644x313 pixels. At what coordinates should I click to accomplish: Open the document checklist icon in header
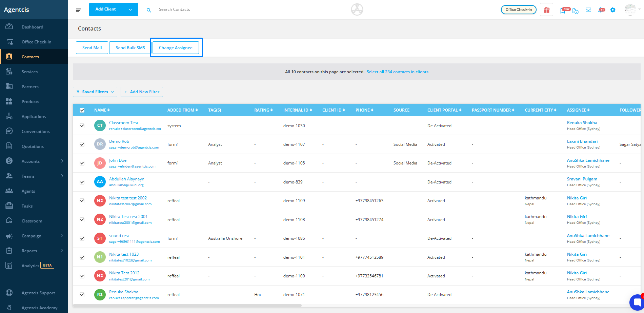tap(576, 11)
